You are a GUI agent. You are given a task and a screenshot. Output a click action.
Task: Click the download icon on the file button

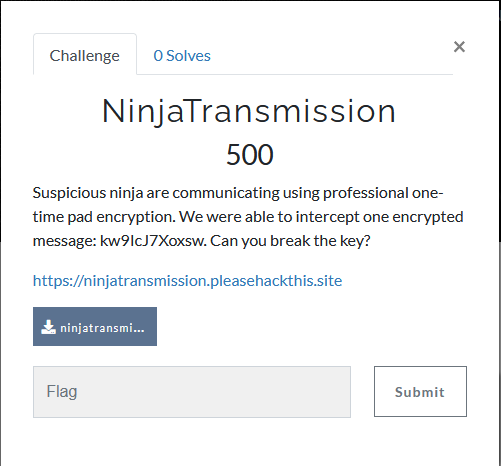click(48, 327)
